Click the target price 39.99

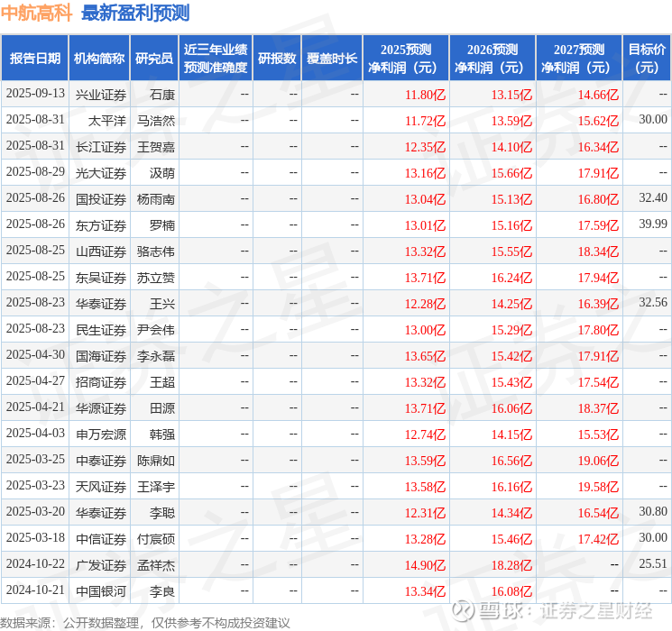[x=653, y=224]
